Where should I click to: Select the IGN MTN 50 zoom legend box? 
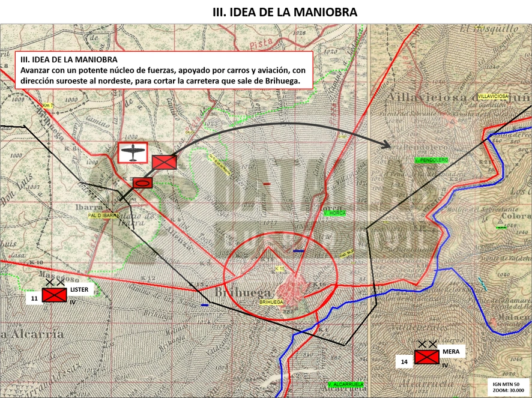(x=507, y=387)
